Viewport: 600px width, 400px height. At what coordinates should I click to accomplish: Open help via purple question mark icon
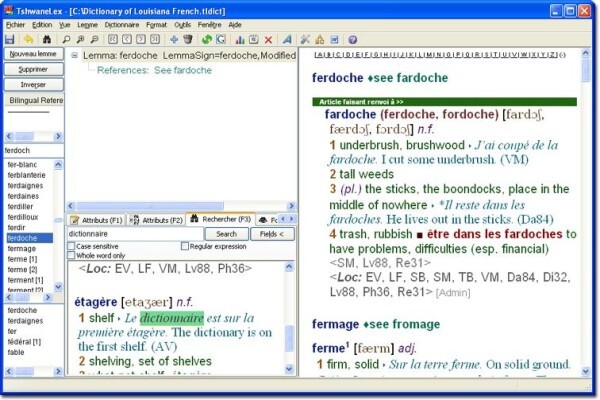(353, 39)
